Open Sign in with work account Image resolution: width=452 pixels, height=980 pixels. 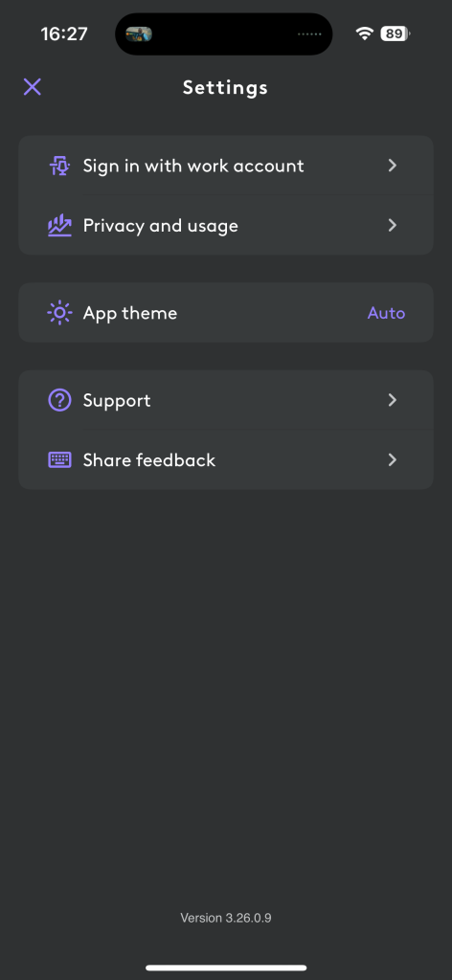coord(226,166)
